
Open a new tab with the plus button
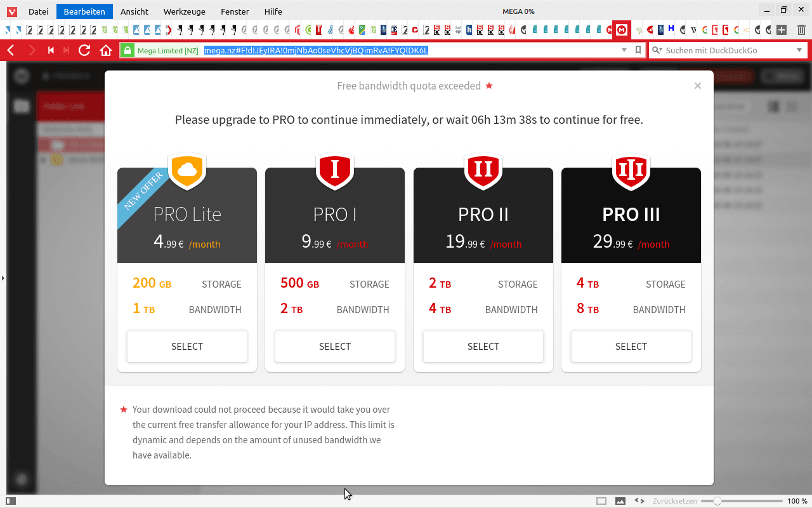782,30
